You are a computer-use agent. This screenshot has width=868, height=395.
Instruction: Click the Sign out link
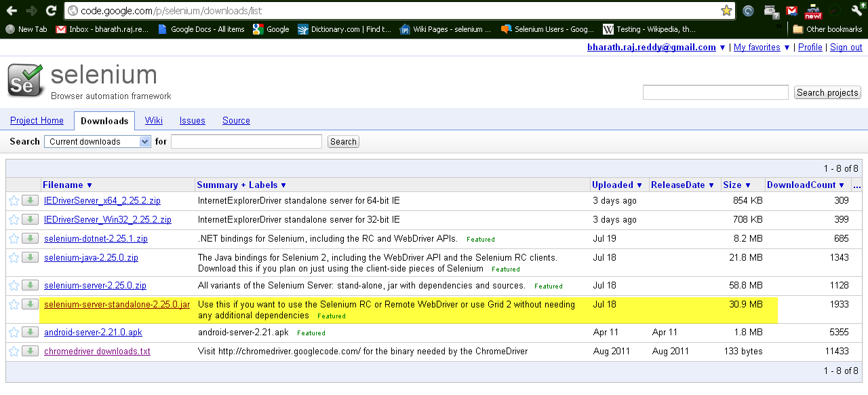click(846, 48)
